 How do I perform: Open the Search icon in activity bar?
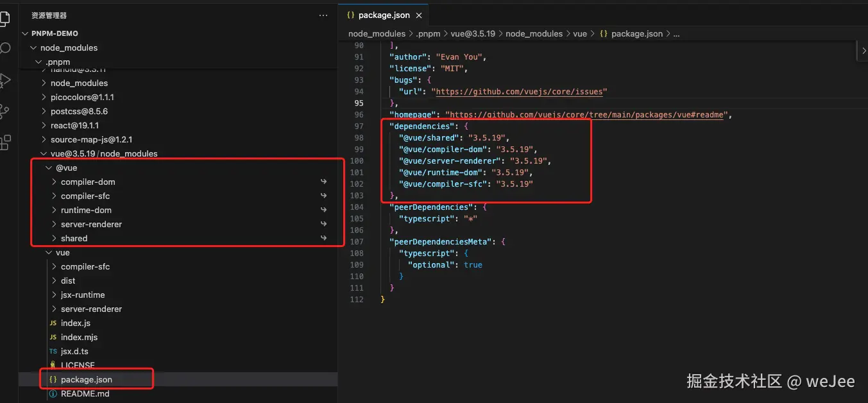click(x=4, y=49)
